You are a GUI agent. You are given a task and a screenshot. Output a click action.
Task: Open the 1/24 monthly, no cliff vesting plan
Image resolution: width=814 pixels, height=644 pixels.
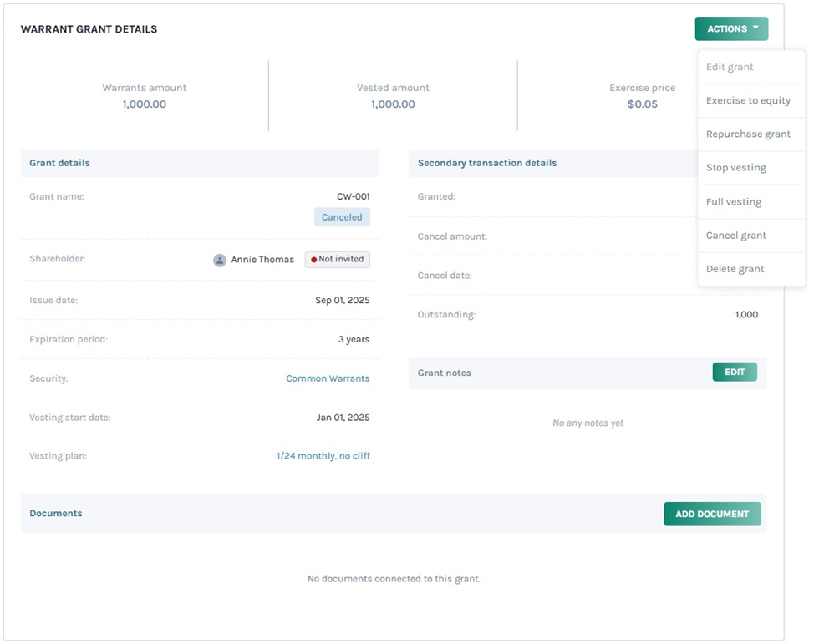323,456
